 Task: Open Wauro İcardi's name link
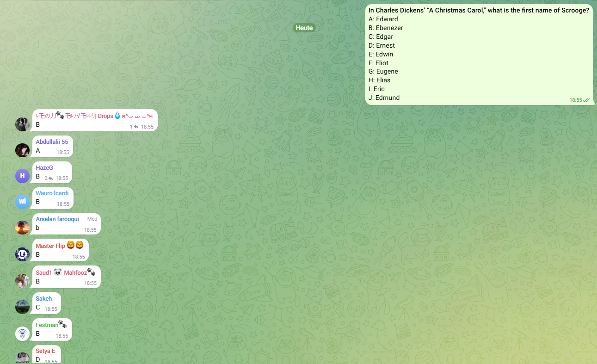[x=52, y=193]
